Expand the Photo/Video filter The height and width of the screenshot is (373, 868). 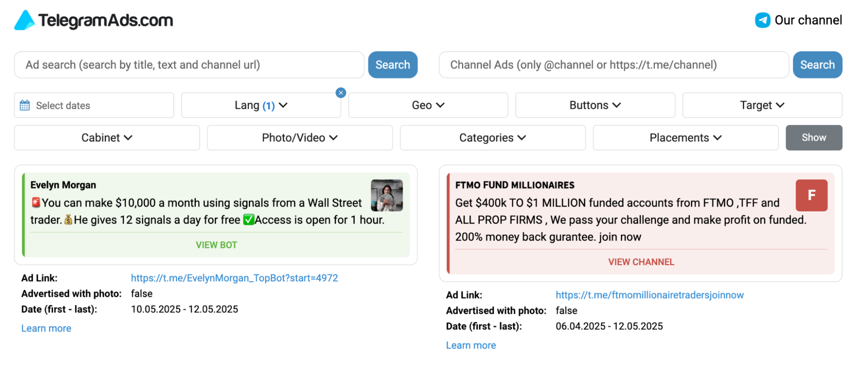point(300,138)
